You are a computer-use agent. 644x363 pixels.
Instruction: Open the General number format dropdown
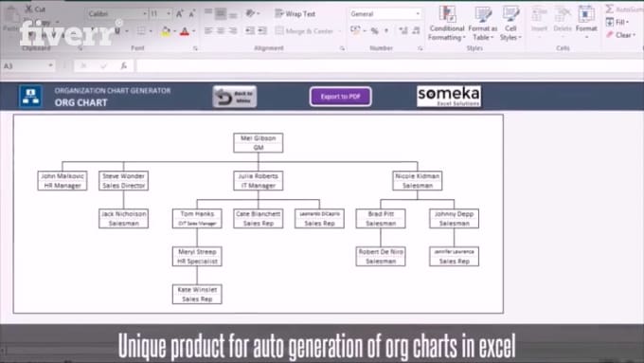[385, 14]
